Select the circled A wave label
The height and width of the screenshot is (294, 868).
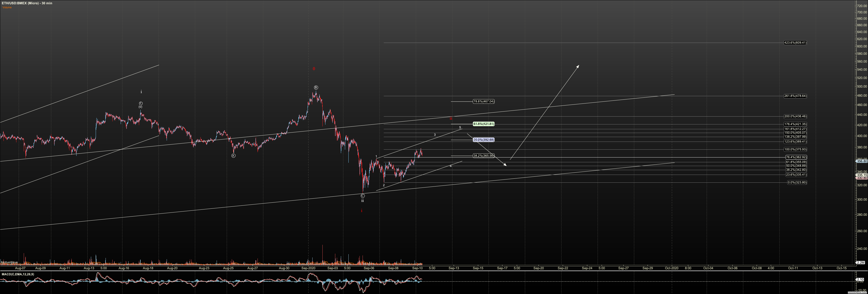[x=233, y=156]
